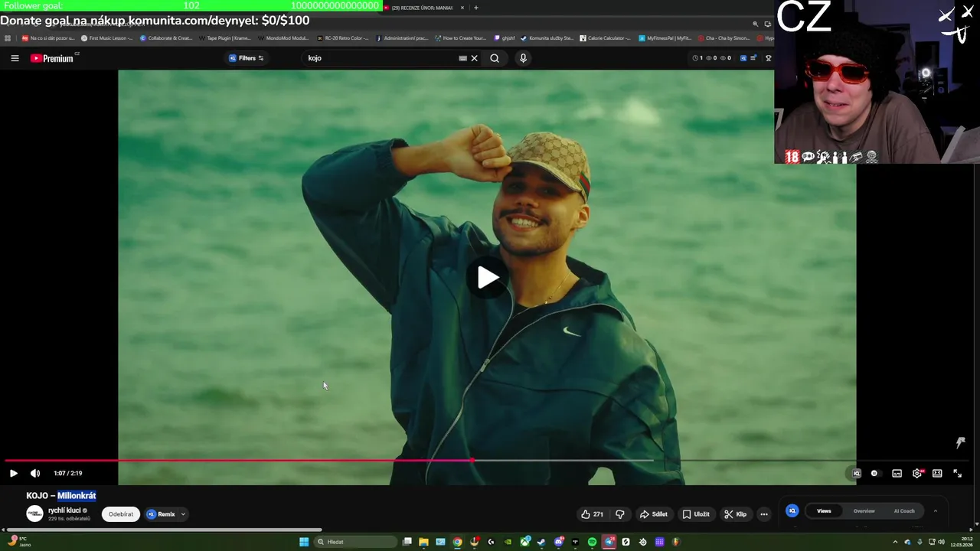Viewport: 980px width, 551px height.
Task: Create a clip with Klip
Action: click(736, 514)
